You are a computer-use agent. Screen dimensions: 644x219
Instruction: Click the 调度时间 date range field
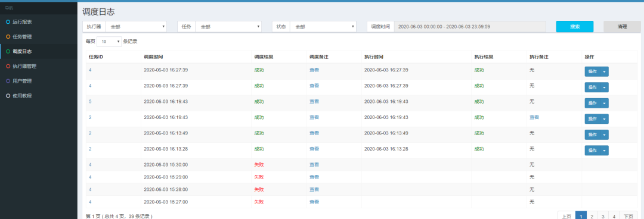470,26
